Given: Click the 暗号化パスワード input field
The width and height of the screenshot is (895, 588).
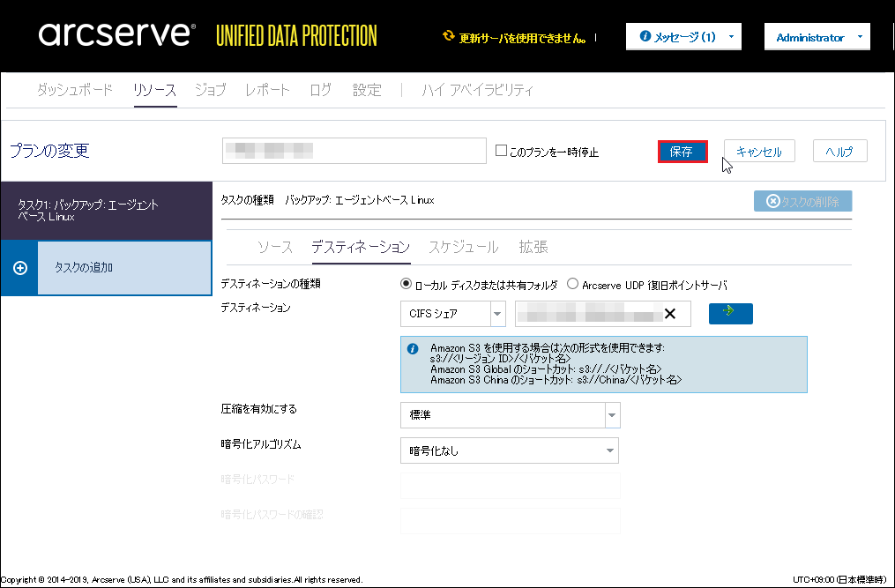Looking at the screenshot, I should coord(511,486).
